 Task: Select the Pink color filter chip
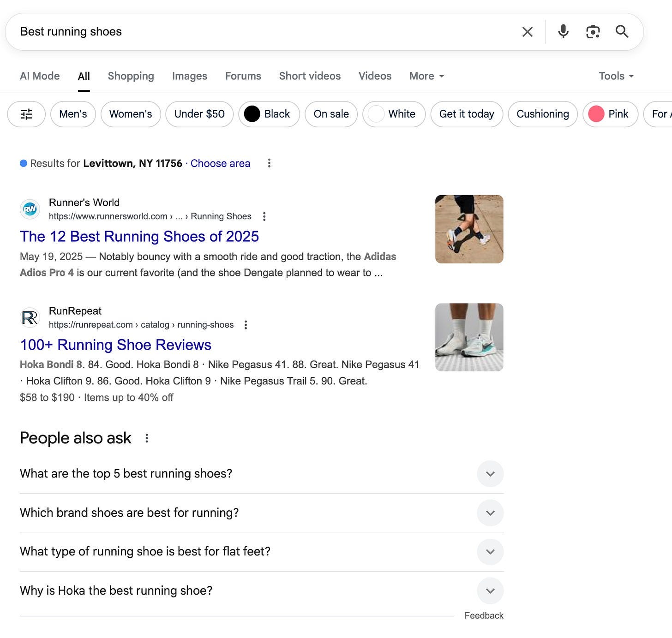(x=610, y=114)
